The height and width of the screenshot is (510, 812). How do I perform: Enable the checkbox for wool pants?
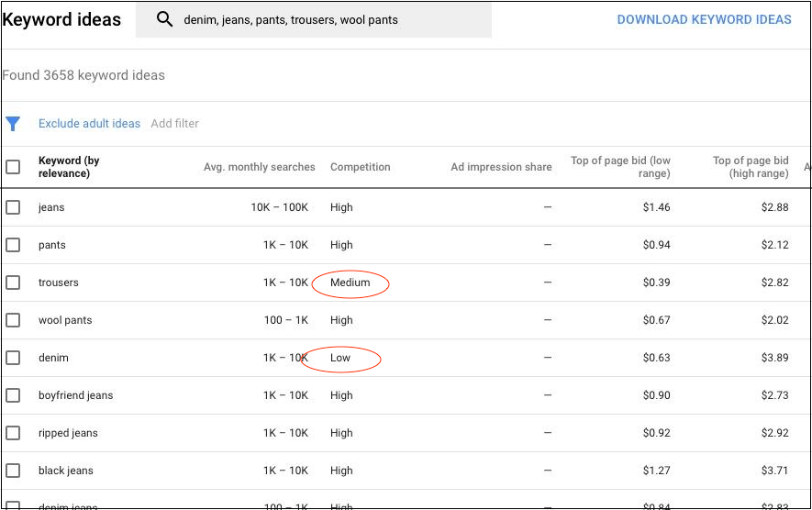pyautogui.click(x=13, y=320)
